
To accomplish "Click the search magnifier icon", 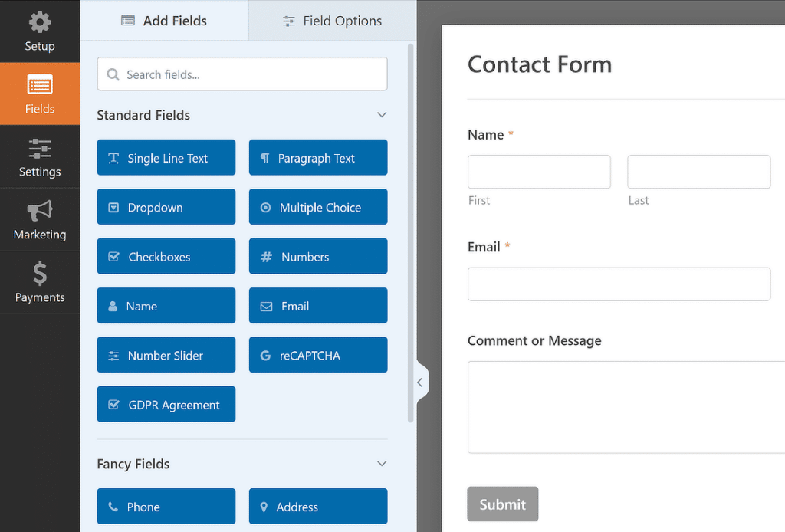I will [x=114, y=74].
